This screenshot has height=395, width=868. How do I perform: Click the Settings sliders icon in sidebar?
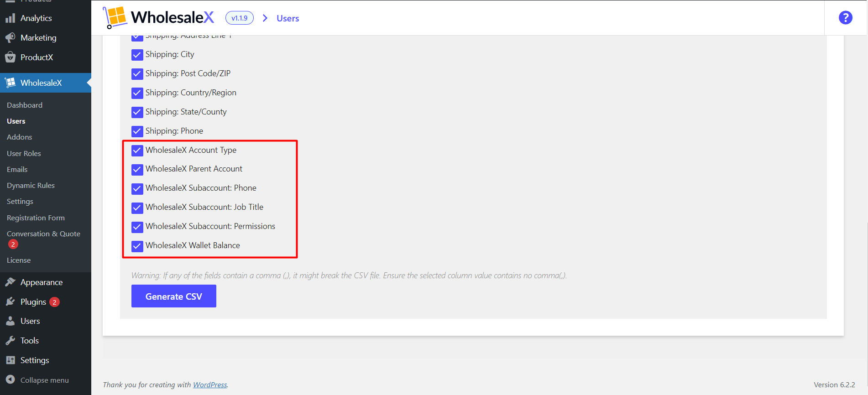pos(10,360)
